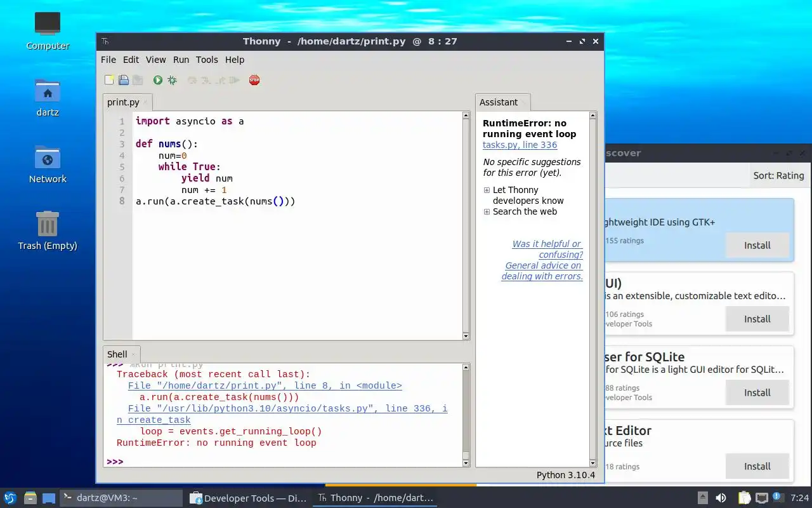Click the disabled Step into icon
Viewport: 812px width, 508px height.
coord(206,80)
